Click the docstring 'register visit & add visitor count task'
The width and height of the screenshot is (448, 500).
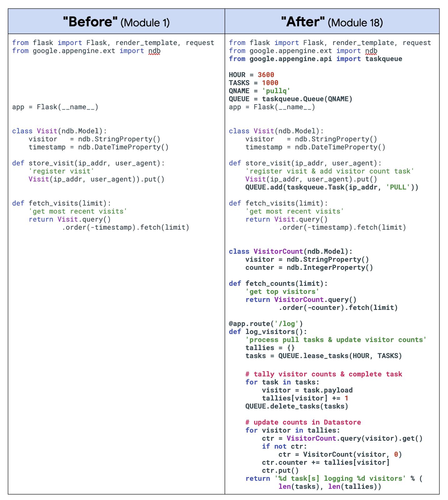(330, 171)
